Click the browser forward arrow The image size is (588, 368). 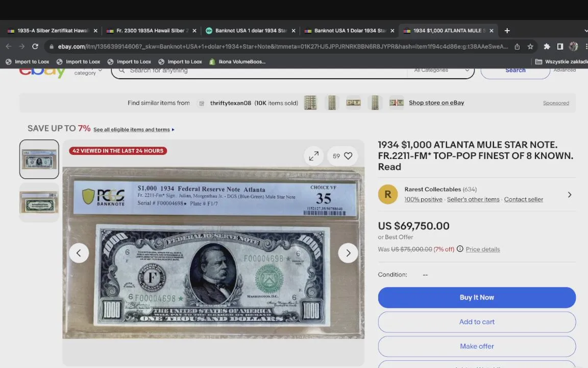point(22,47)
